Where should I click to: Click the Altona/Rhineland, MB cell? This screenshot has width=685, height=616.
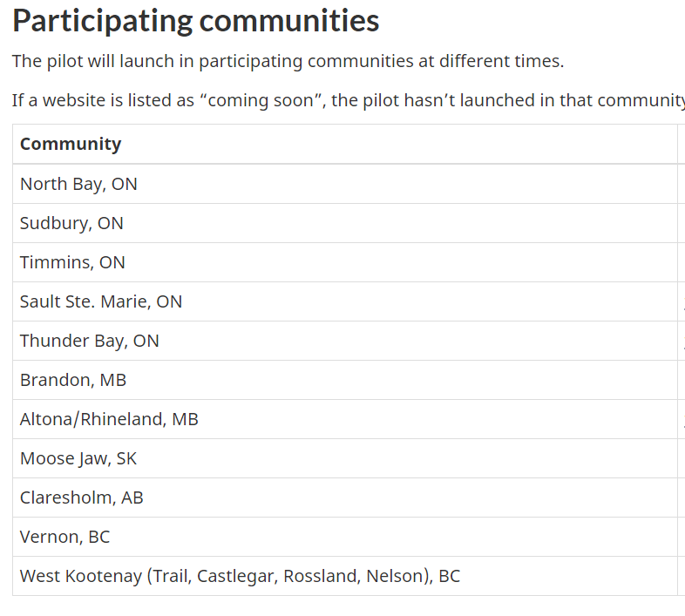(x=345, y=419)
